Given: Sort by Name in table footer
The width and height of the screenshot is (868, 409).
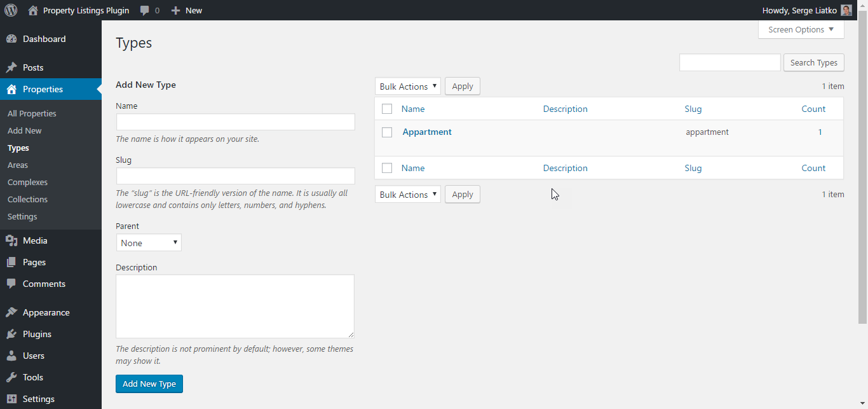Looking at the screenshot, I should tap(413, 168).
